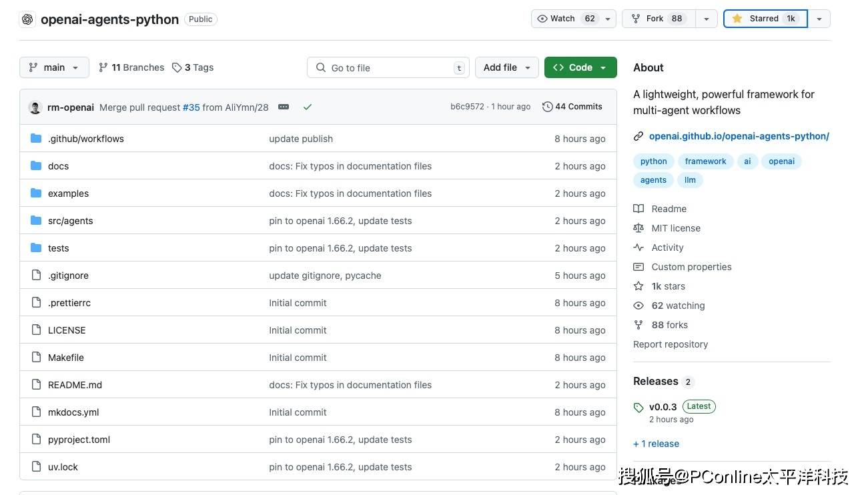868x495 pixels.
Task: Open commit history clock icon
Action: pos(547,107)
